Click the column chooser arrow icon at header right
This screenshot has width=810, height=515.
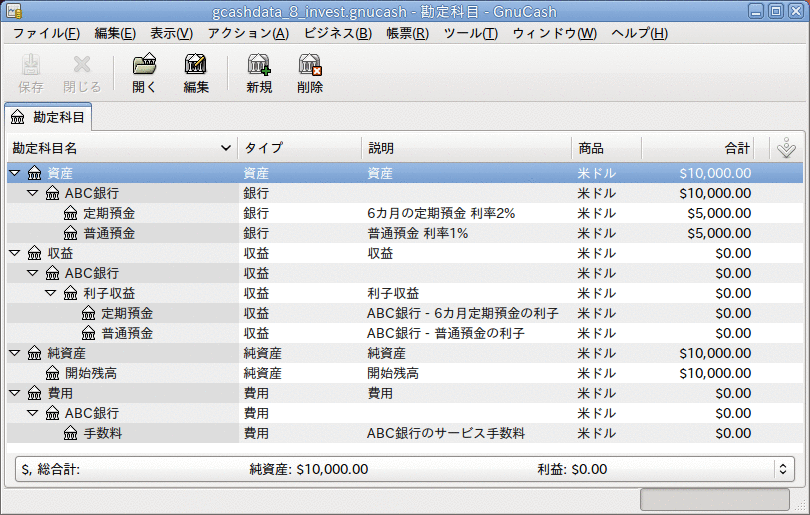[786, 148]
